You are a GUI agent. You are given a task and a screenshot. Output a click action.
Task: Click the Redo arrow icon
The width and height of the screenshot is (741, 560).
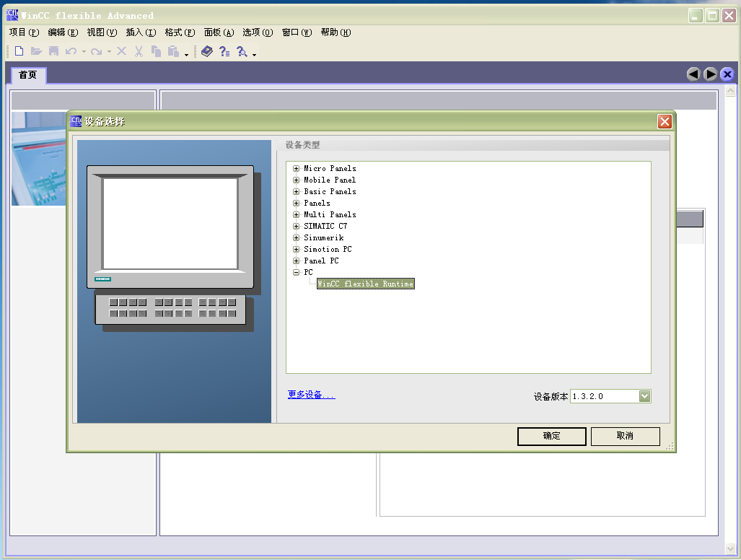(x=97, y=51)
